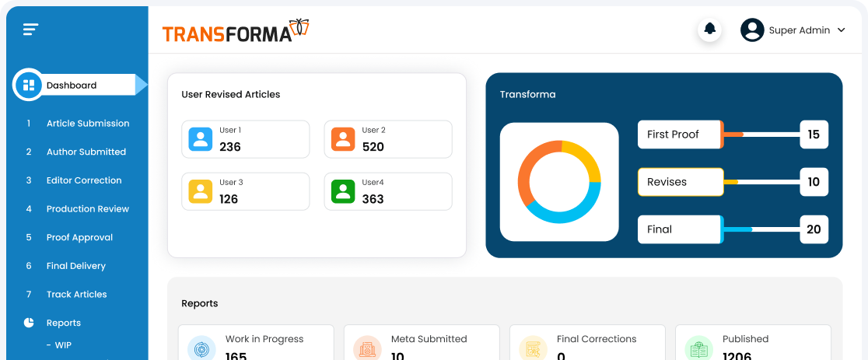Select Dashboard in the sidebar
Viewport: 868px width, 360px height.
80,86
